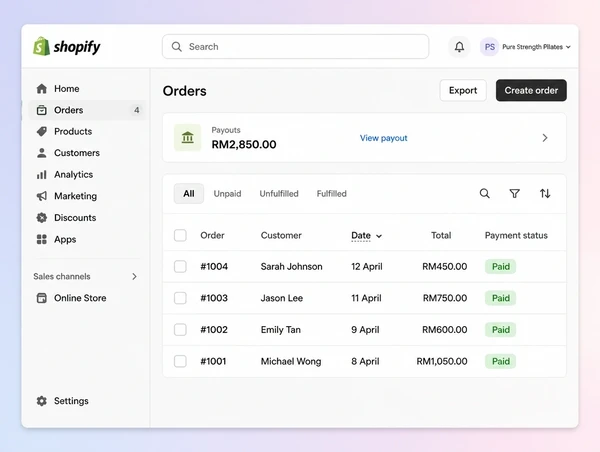600x452 pixels.
Task: Click customer name Emily Tan
Action: point(280,330)
